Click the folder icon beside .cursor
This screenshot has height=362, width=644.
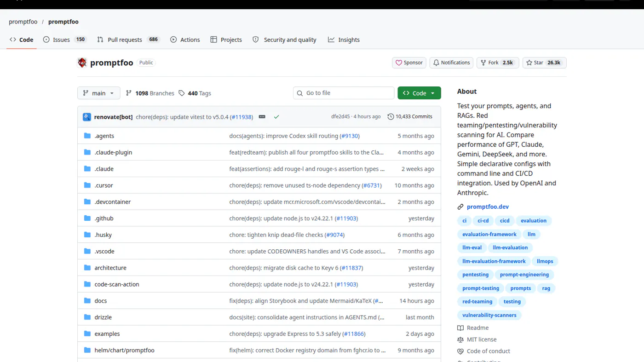87,185
